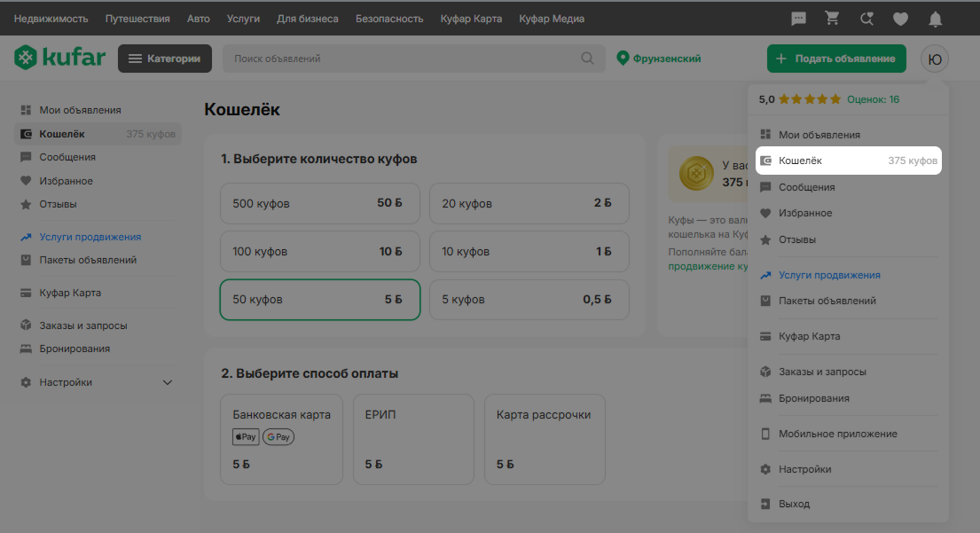Click the sidebar Настройки gear icon
The width and height of the screenshot is (980, 533).
26,382
